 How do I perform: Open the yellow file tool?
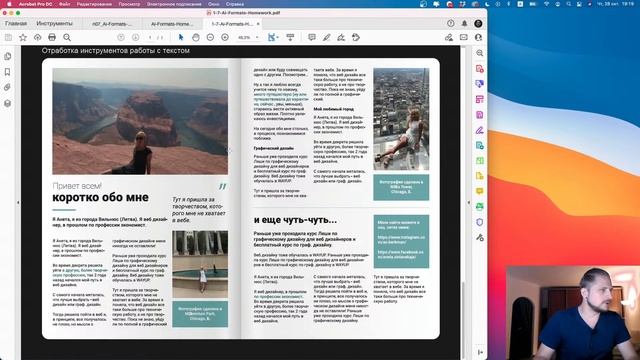coord(480,176)
